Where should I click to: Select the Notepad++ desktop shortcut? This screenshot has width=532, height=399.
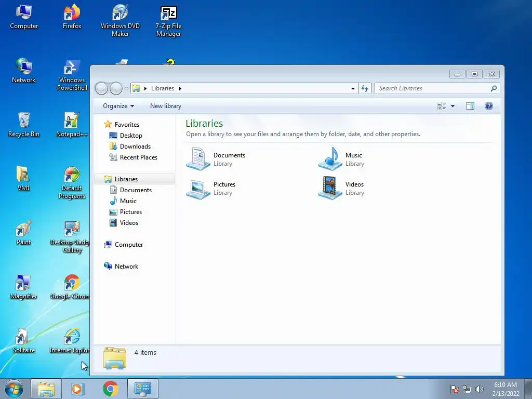click(x=72, y=125)
